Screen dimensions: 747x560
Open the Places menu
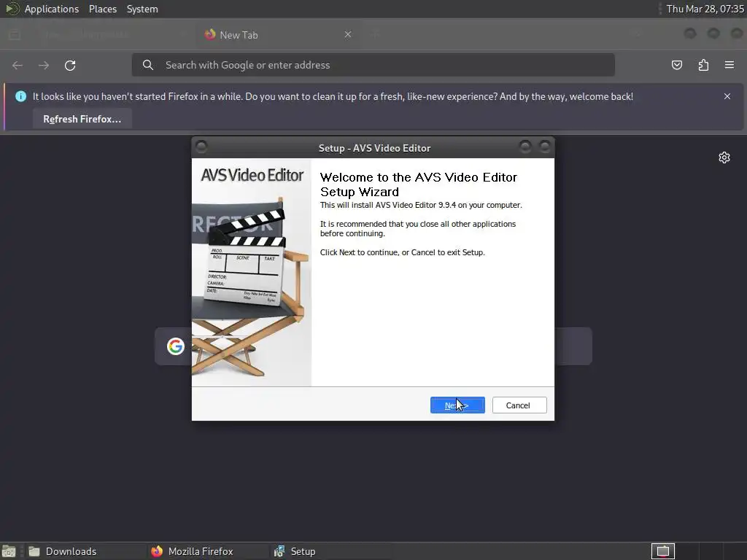click(103, 9)
